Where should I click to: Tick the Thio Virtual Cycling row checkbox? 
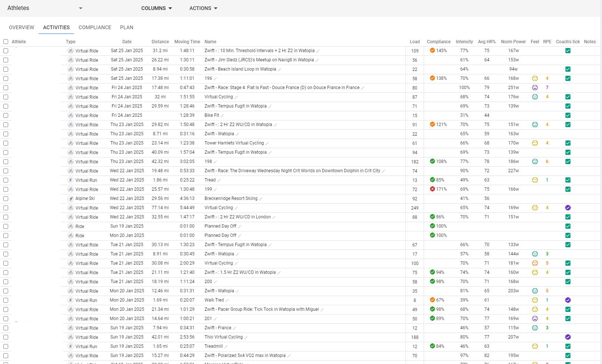click(6, 337)
